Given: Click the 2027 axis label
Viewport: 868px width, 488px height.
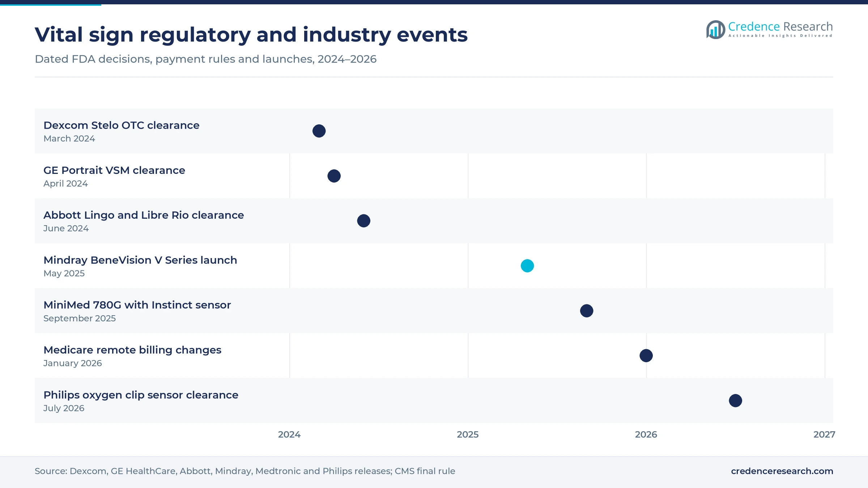Looking at the screenshot, I should (824, 435).
